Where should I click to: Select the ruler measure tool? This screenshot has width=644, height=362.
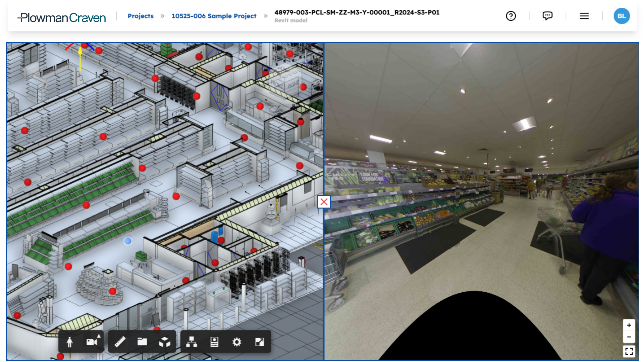click(x=120, y=342)
